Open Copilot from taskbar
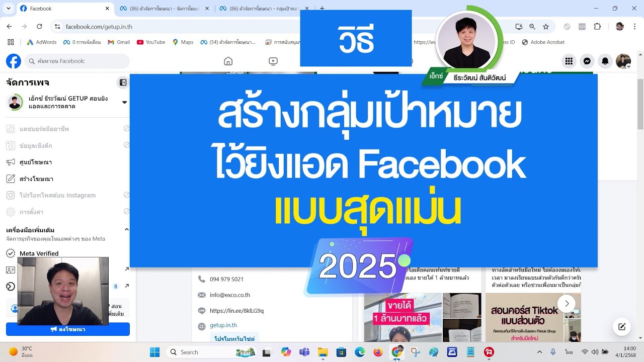Image resolution: width=644 pixels, height=362 pixels. [x=286, y=352]
